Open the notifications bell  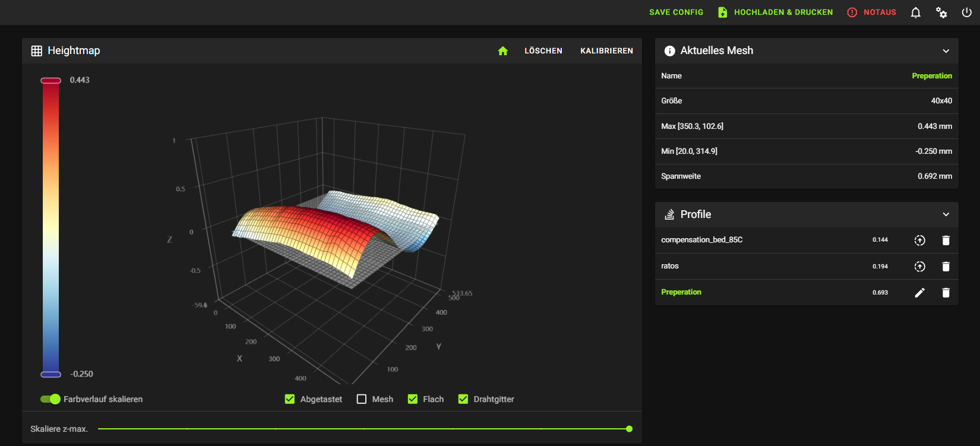(x=915, y=12)
